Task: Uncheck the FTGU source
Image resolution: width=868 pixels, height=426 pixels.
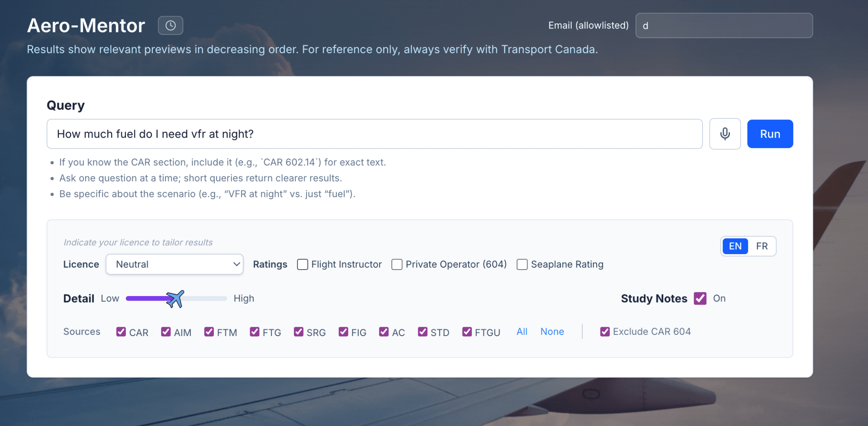Action: point(467,332)
